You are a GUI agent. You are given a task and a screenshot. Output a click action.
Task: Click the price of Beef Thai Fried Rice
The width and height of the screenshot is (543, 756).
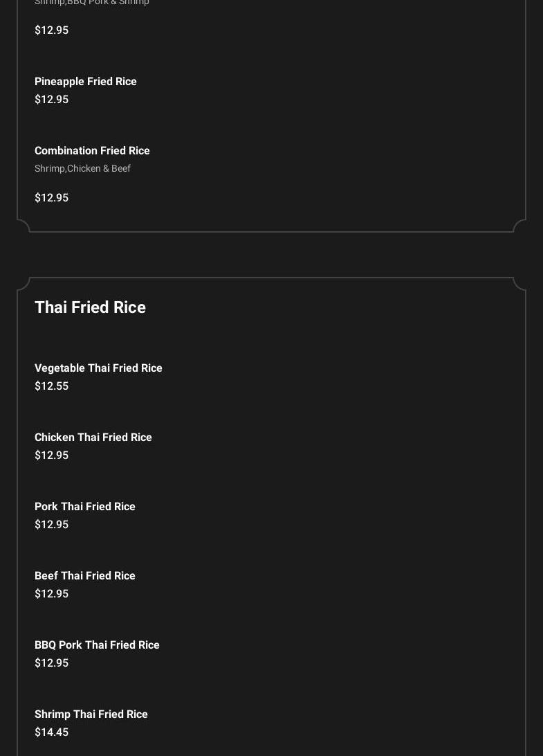(x=51, y=594)
